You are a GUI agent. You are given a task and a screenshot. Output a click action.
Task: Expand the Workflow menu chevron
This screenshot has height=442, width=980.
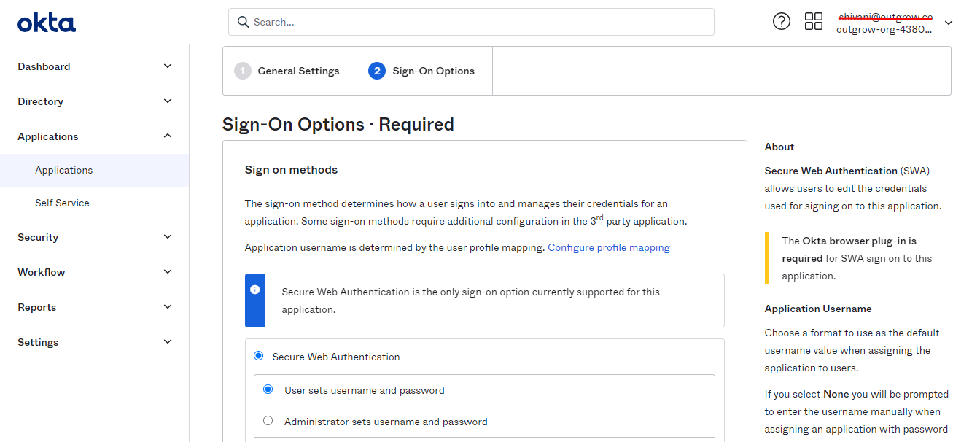coord(168,272)
